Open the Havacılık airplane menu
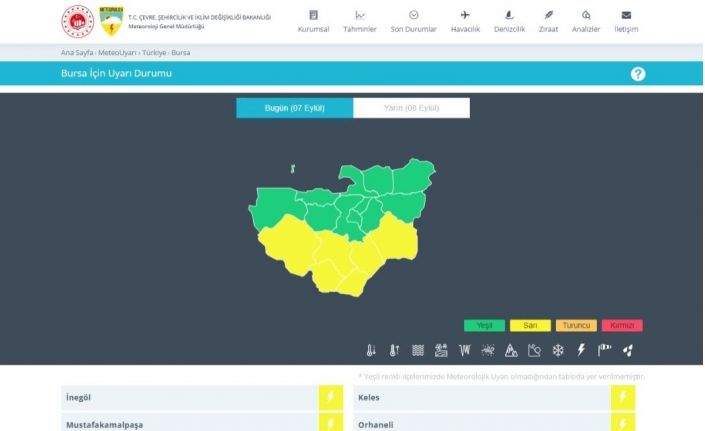Viewport: 705px width, 431px height. coord(464,21)
